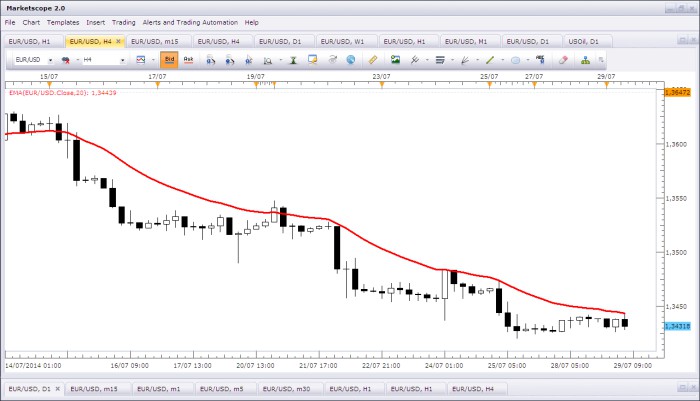Expand arrow next to green trend line tool
700x401 pixels.
(502, 60)
